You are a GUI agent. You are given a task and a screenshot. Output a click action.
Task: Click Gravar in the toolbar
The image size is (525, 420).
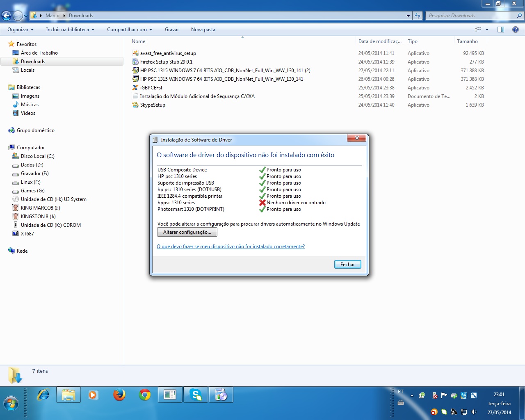pyautogui.click(x=172, y=30)
